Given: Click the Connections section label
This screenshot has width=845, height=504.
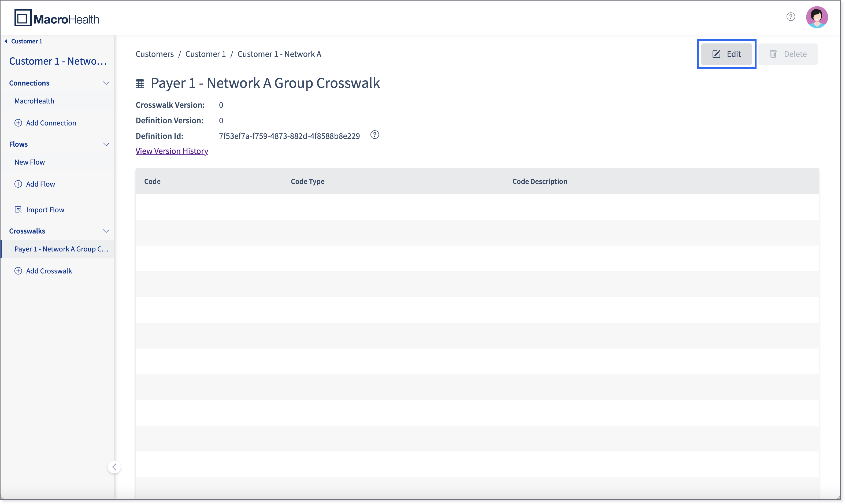Looking at the screenshot, I should (29, 83).
